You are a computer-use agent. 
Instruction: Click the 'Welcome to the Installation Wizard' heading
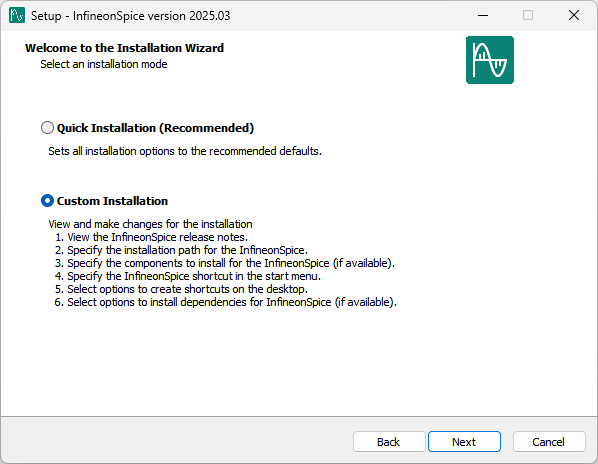(x=124, y=48)
